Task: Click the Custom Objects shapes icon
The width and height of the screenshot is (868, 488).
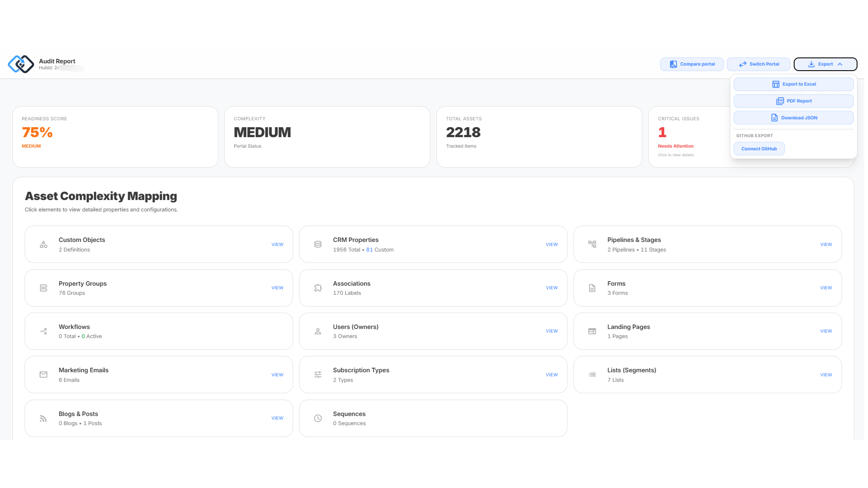Action: point(43,245)
